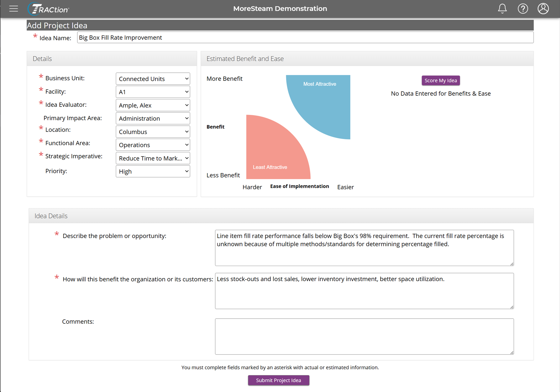Open the Facility dropdown showing A1

point(153,92)
